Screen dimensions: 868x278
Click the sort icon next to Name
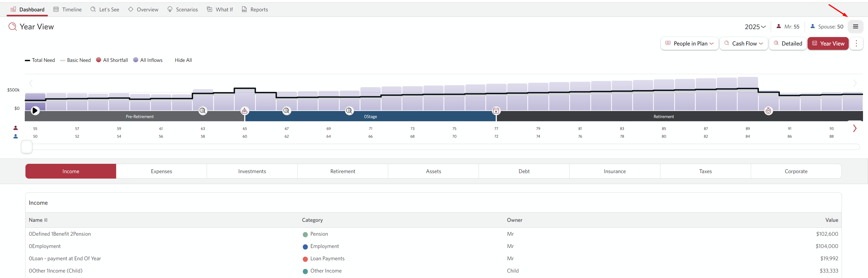point(46,220)
